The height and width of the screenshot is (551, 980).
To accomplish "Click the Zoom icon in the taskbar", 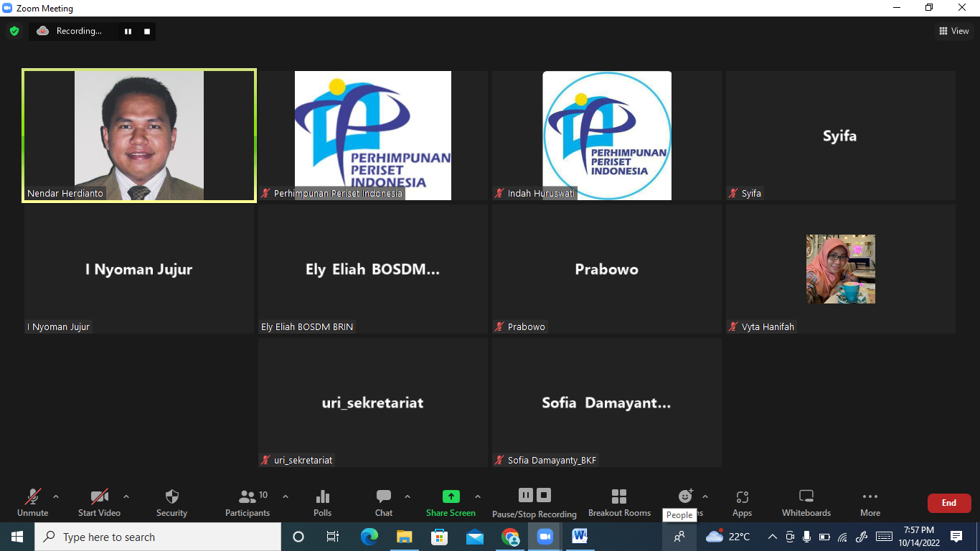I will pos(545,537).
